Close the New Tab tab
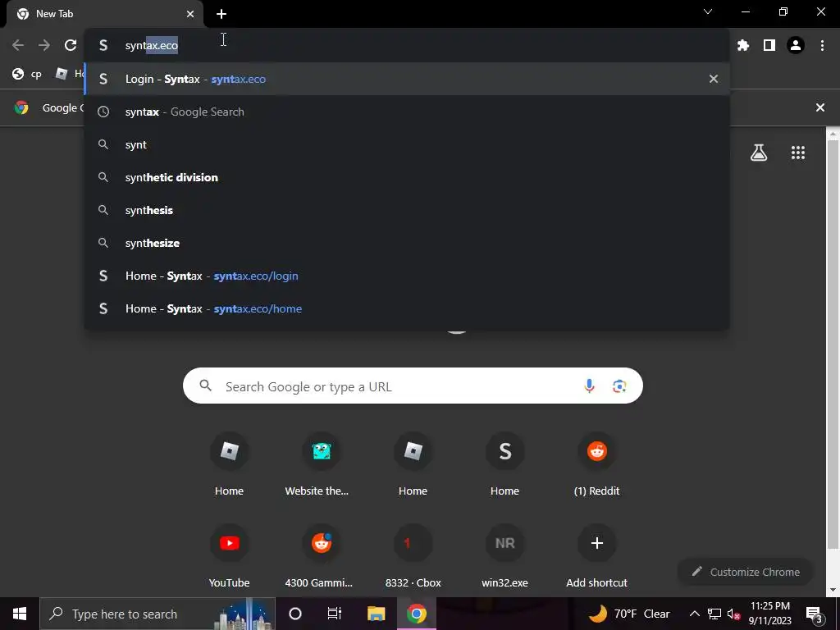 point(190,14)
